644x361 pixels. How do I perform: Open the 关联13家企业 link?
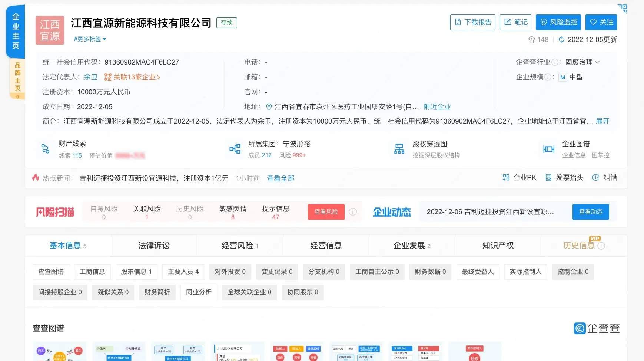coord(132,77)
